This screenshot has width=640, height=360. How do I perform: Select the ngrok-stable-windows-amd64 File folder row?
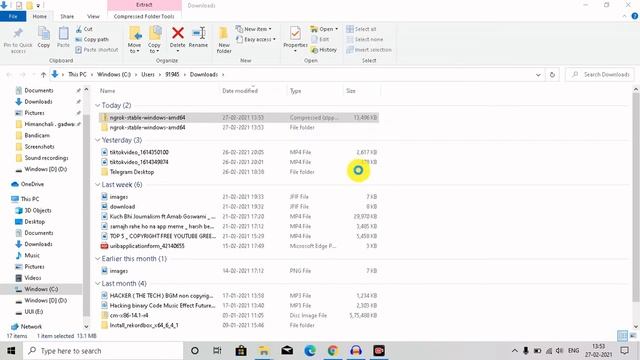[239, 127]
